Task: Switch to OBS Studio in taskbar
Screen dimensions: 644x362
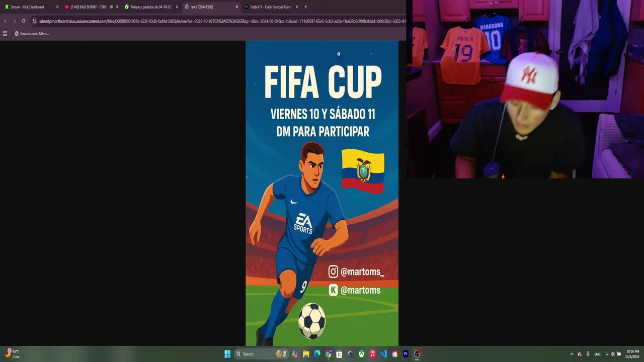Action: pyautogui.click(x=417, y=354)
